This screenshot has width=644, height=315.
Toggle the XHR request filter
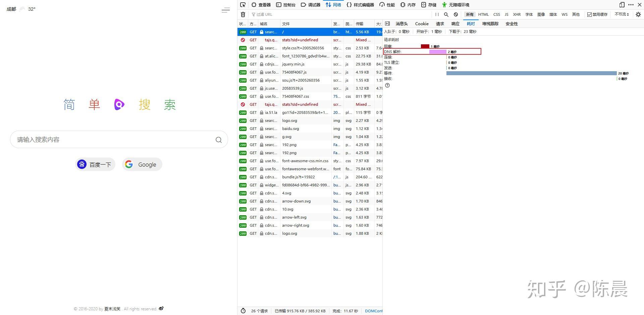point(517,14)
